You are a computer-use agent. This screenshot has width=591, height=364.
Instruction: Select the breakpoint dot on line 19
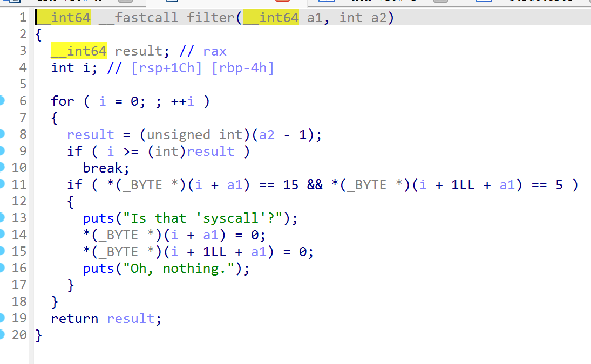[2, 318]
